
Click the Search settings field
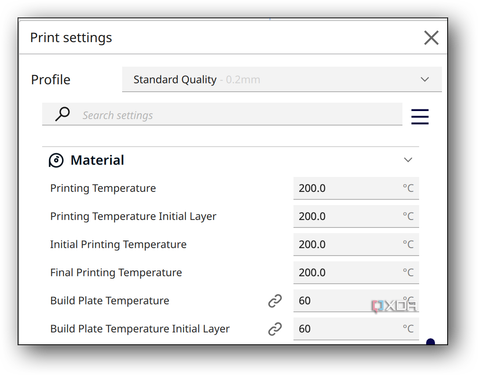click(x=222, y=115)
